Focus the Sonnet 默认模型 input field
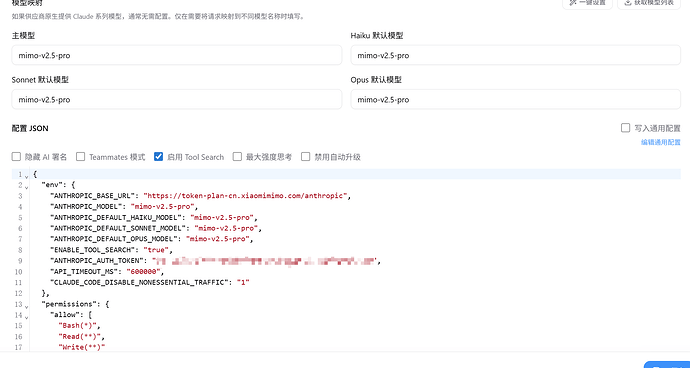 [x=176, y=99]
